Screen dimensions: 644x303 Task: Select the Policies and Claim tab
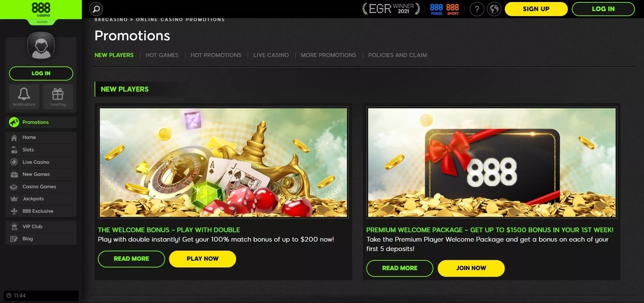click(397, 55)
